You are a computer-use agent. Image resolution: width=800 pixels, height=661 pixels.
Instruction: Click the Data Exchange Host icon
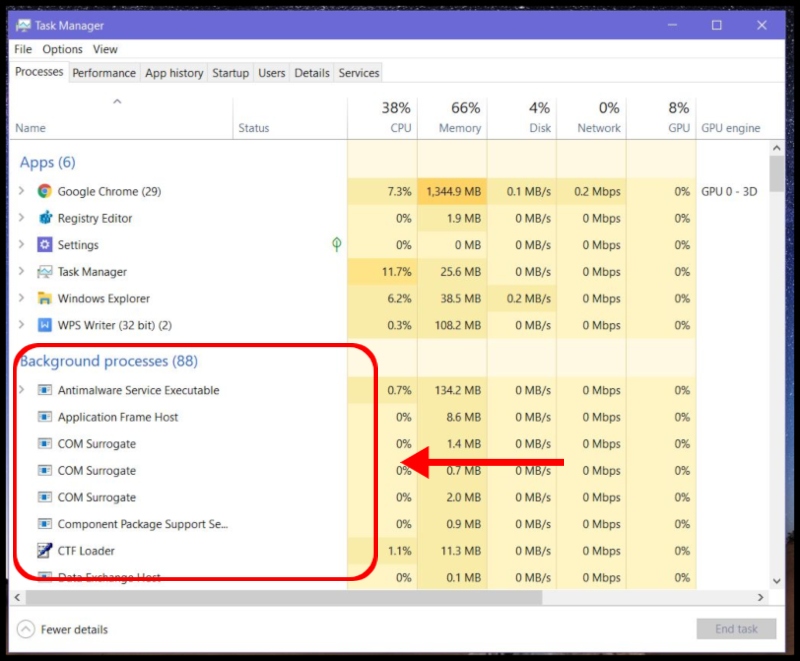tap(44, 574)
